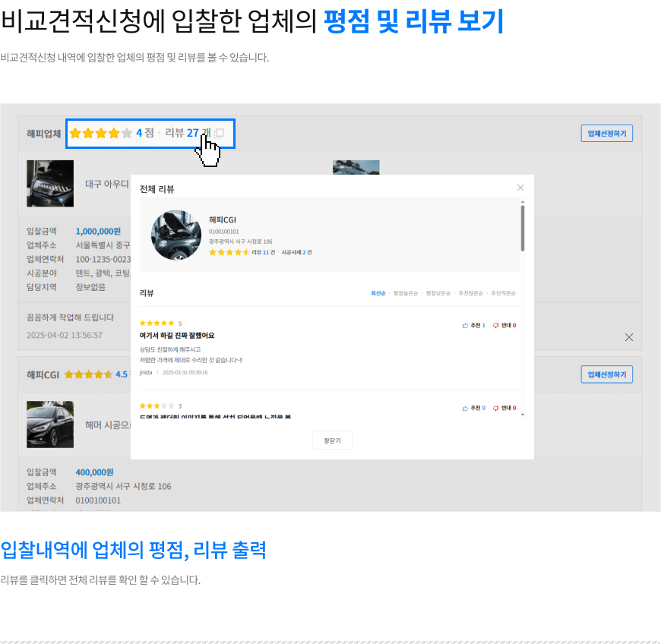Click the round 해피CGI profile image
This screenshot has width=661, height=644.
click(176, 235)
